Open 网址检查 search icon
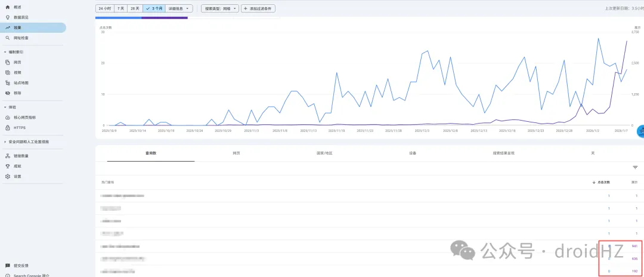Screen dimensions: 644x277 8,38
